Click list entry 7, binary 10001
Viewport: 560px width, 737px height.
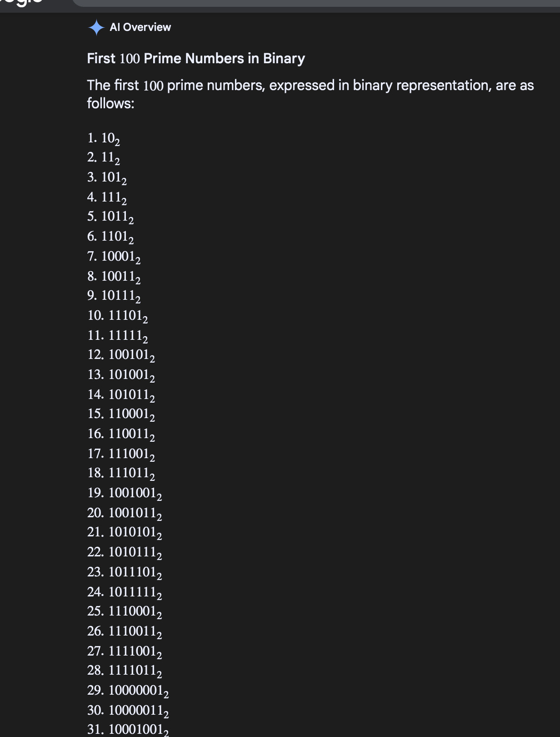pos(114,257)
